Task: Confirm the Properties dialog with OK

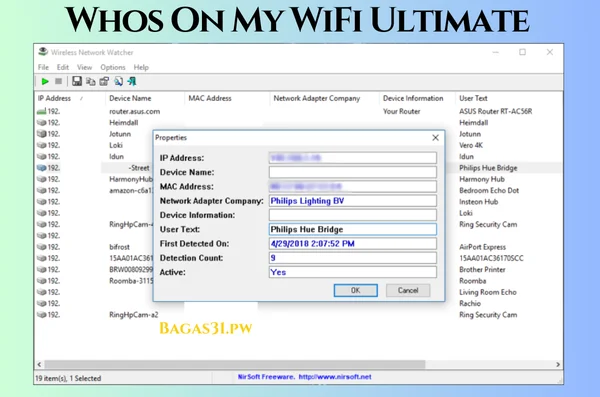Action: tap(355, 290)
